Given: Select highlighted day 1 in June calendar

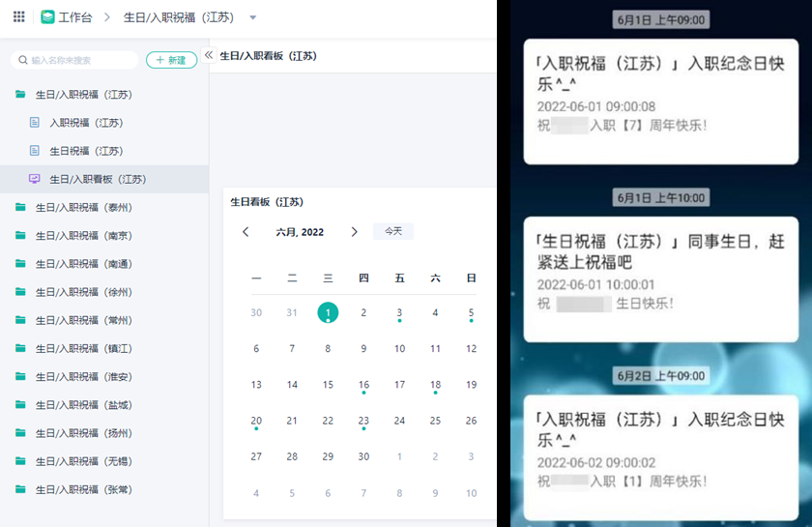Looking at the screenshot, I should click(x=328, y=312).
